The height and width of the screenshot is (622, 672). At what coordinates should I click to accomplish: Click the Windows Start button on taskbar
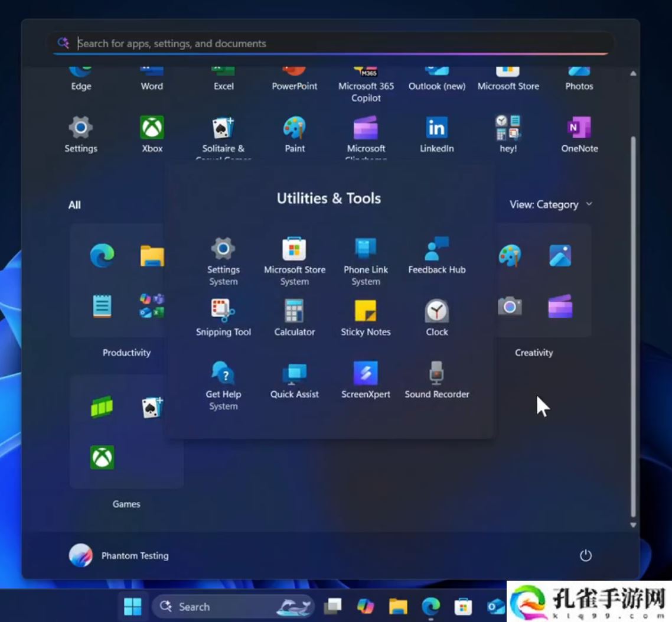(x=132, y=607)
